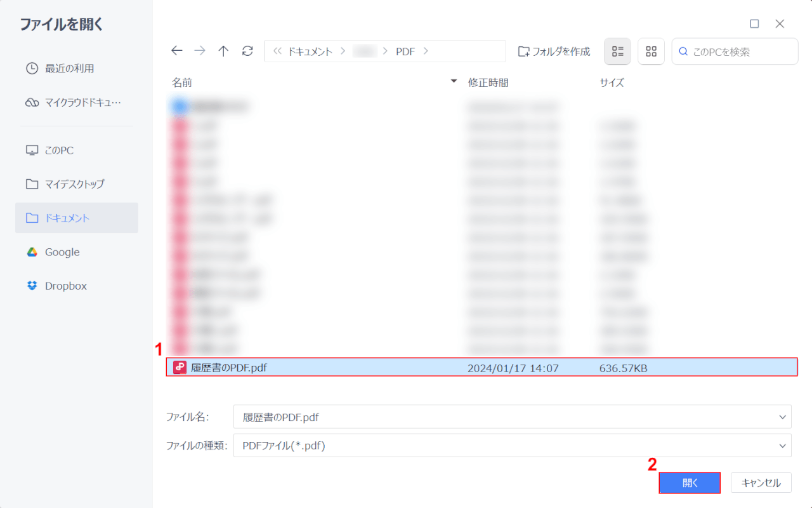
Task: Select このPC in the sidebar
Action: click(77, 150)
